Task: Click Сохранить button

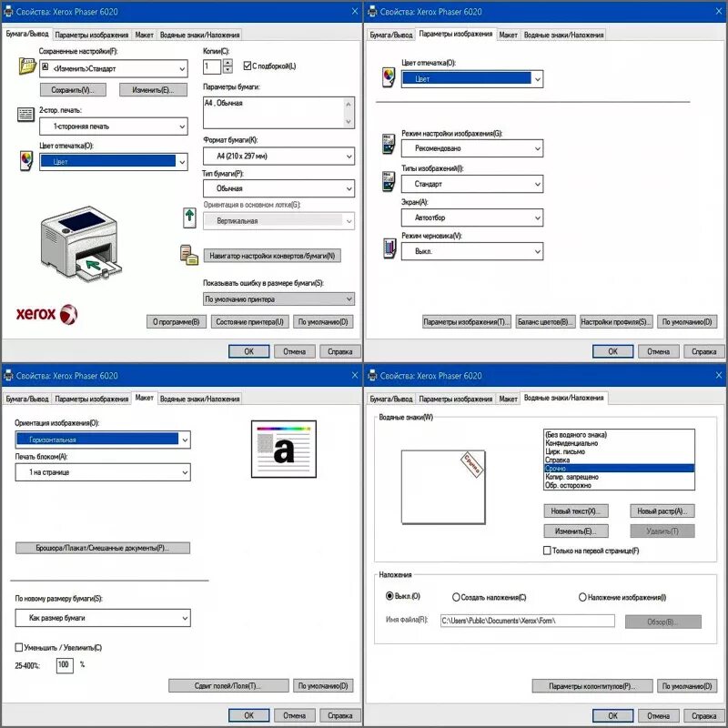Action: point(73,89)
